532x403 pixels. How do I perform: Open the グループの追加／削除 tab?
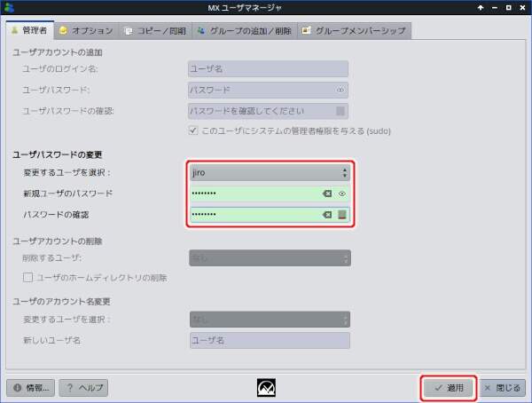pyautogui.click(x=245, y=31)
